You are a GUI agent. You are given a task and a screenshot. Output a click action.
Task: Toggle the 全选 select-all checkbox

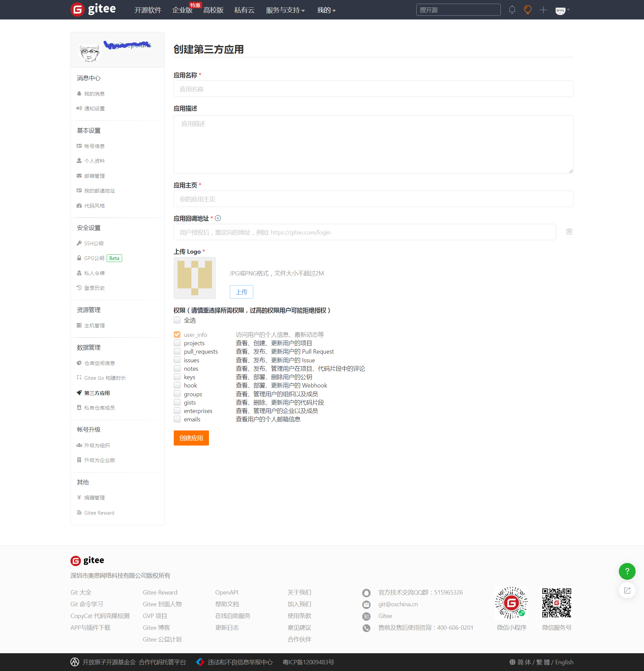pyautogui.click(x=177, y=320)
